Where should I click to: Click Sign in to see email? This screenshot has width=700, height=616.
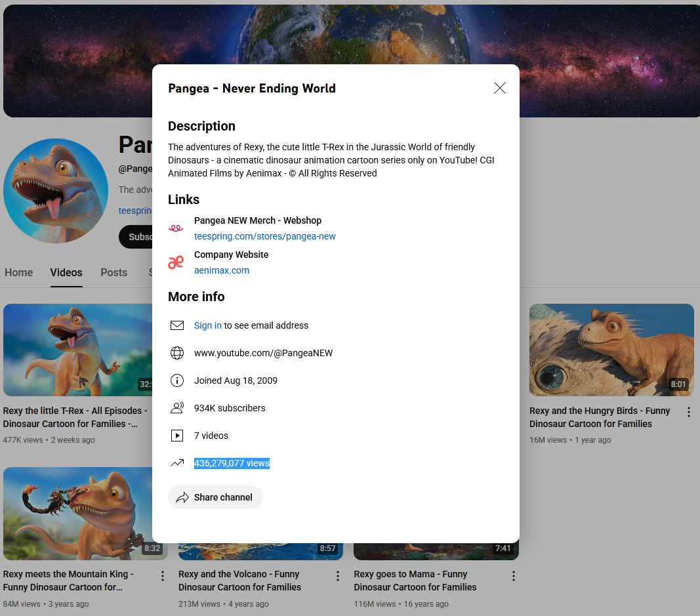207,325
